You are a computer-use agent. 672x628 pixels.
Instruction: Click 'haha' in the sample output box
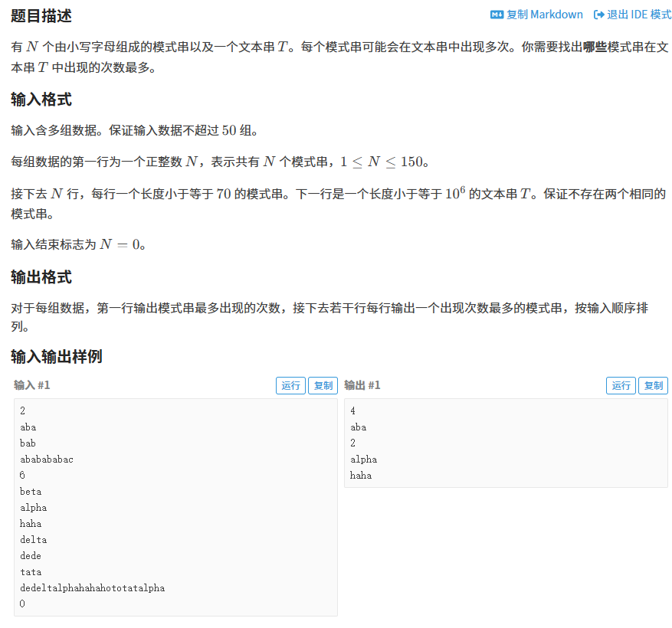point(361,475)
